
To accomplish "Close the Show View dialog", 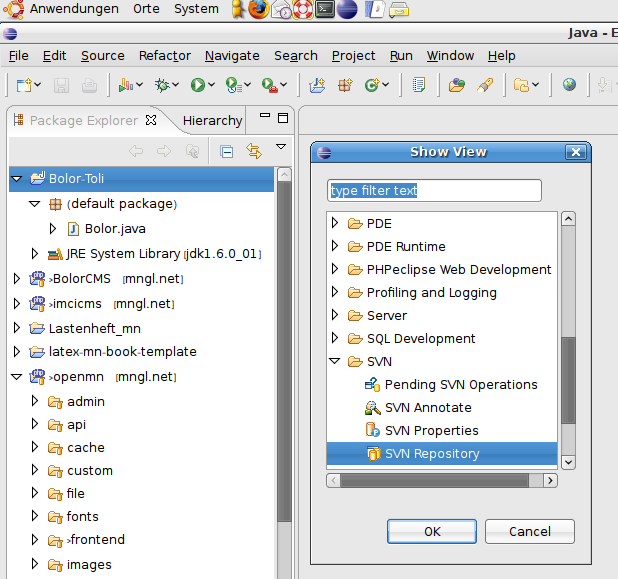I will click(x=576, y=152).
